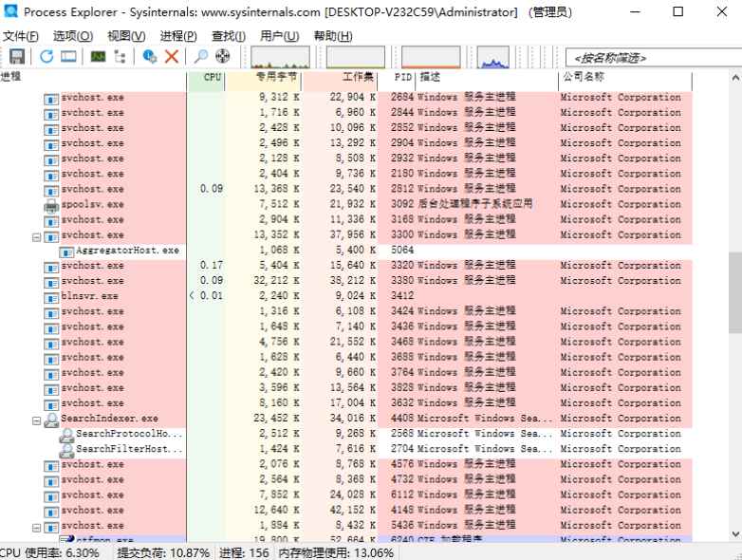Image resolution: width=742 pixels, height=560 pixels.
Task: Sort by the PID column header
Action: tap(397, 77)
